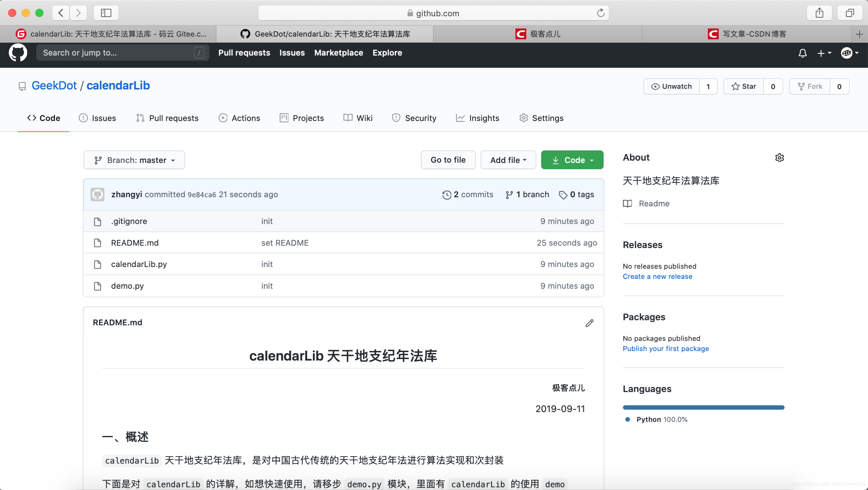Open the Wiki tab

coord(358,118)
